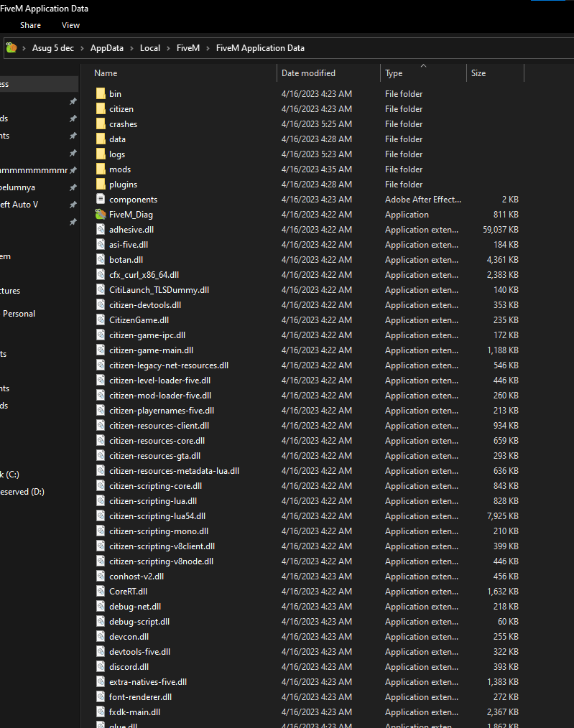
Task: Click the fxdk-main.dll file icon
Action: click(101, 711)
